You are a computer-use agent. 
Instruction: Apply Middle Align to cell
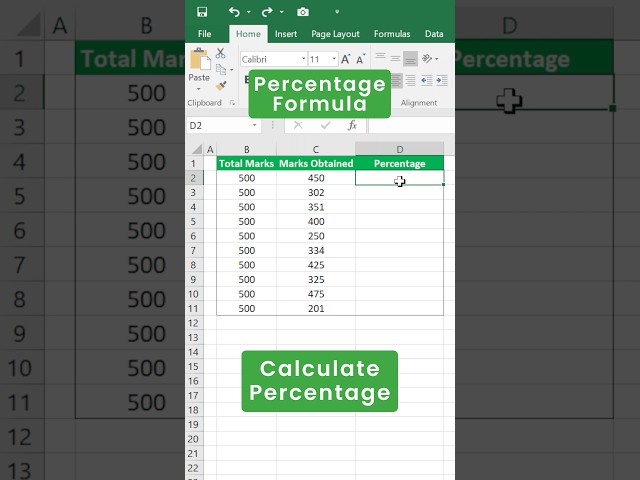[x=395, y=58]
